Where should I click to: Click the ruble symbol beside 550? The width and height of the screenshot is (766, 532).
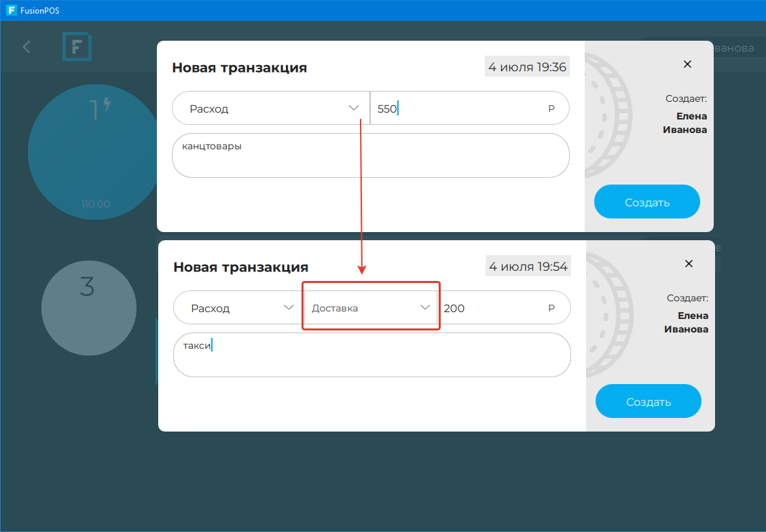[x=551, y=109]
